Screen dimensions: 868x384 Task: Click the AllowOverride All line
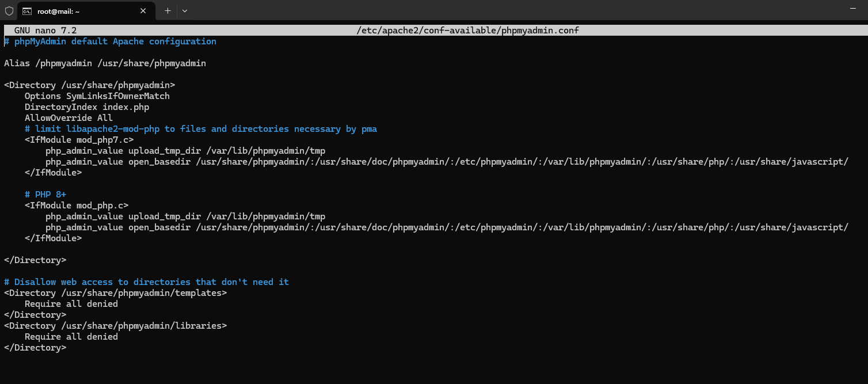pos(68,118)
